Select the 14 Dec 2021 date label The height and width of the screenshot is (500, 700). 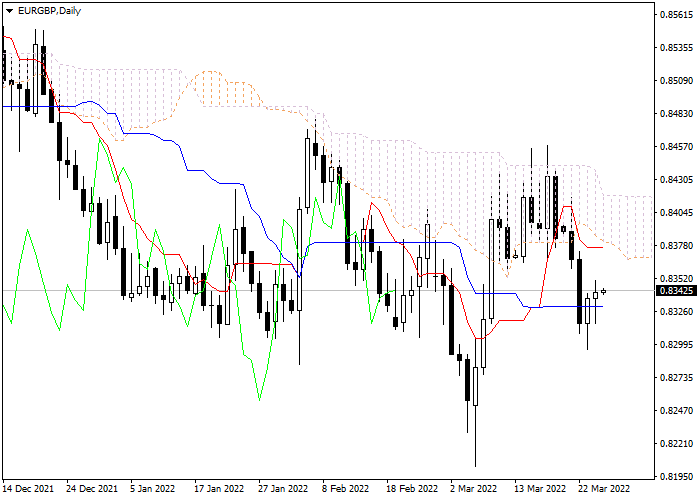28,488
